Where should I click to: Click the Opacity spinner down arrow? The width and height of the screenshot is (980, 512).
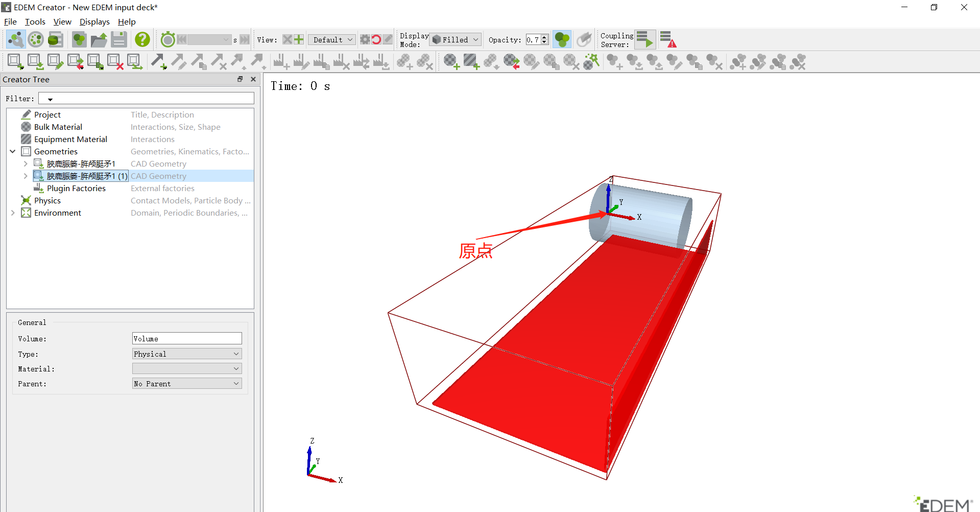coord(544,42)
